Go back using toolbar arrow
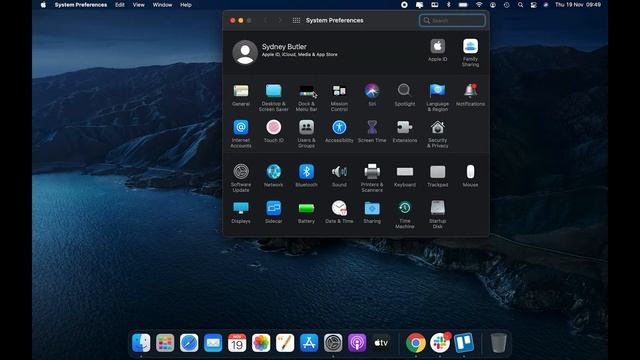The height and width of the screenshot is (360, 640). pyautogui.click(x=265, y=20)
